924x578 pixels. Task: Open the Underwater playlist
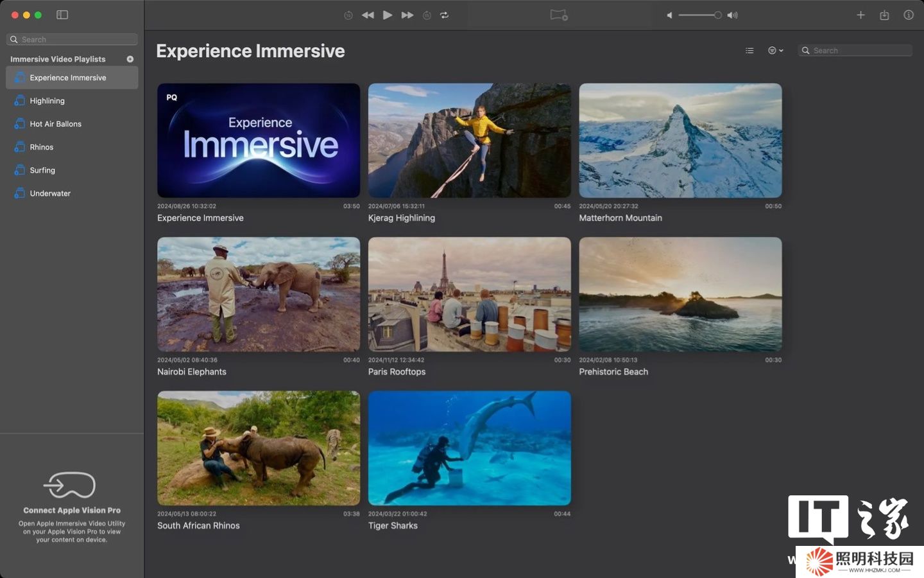point(50,193)
